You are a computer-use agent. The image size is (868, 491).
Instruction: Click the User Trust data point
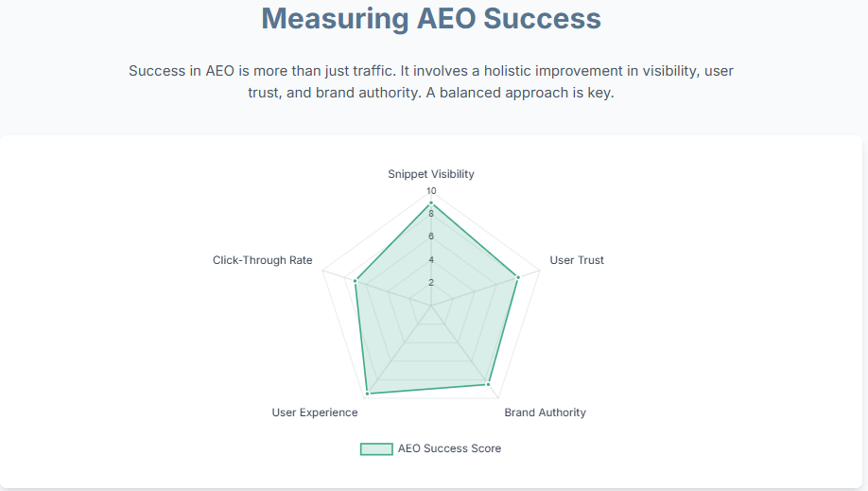coord(518,277)
